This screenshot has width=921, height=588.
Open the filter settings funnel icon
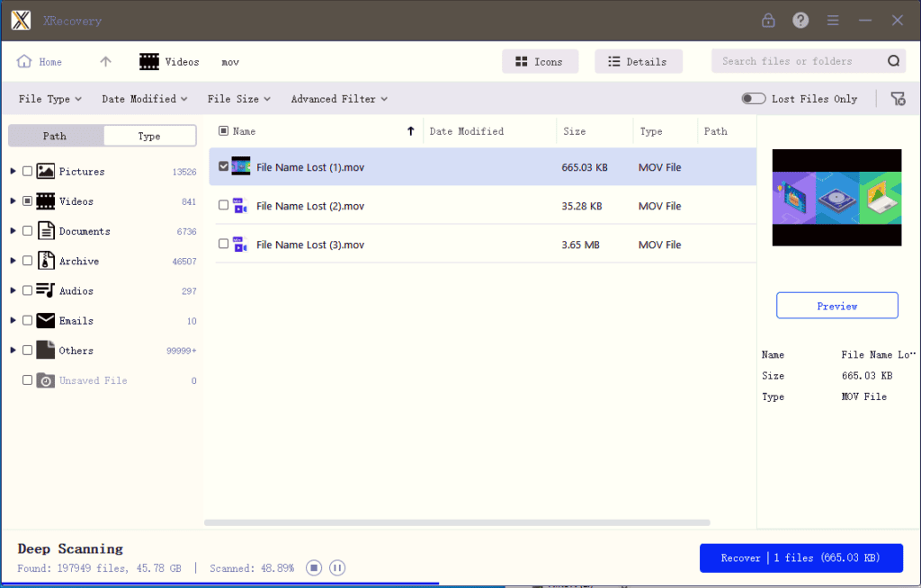898,99
